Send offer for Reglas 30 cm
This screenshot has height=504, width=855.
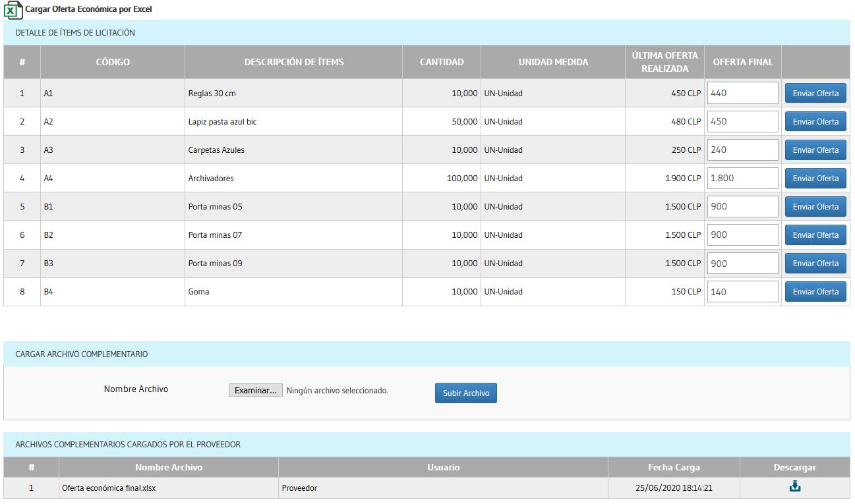[815, 94]
